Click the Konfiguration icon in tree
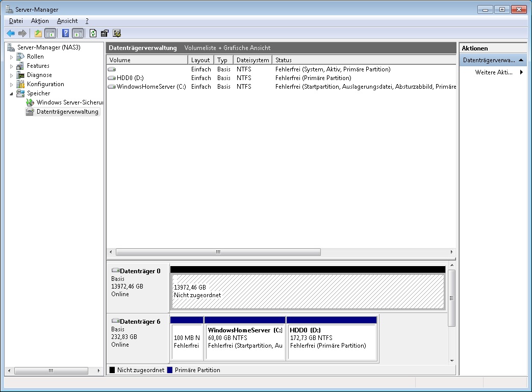The image size is (532, 392). click(x=20, y=84)
